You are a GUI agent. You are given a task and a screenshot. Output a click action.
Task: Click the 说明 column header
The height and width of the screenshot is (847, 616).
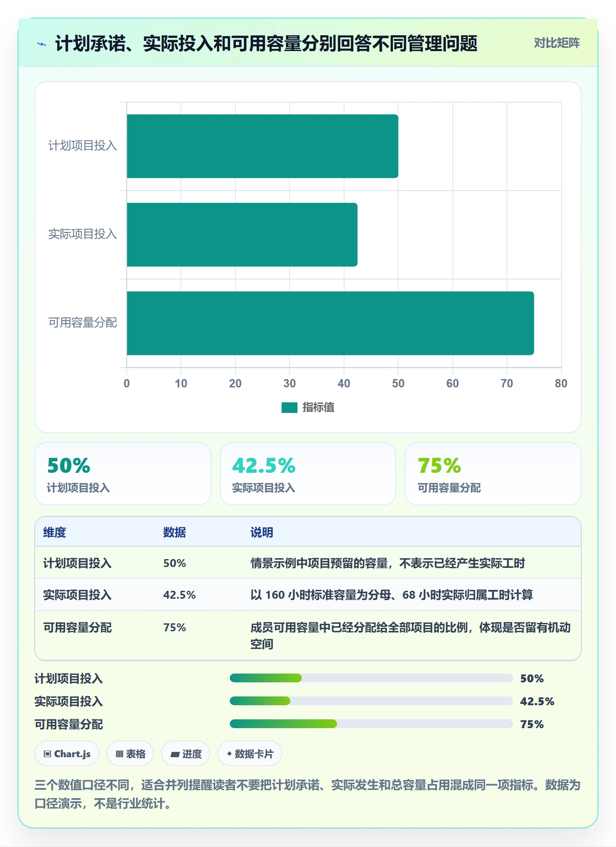[262, 532]
